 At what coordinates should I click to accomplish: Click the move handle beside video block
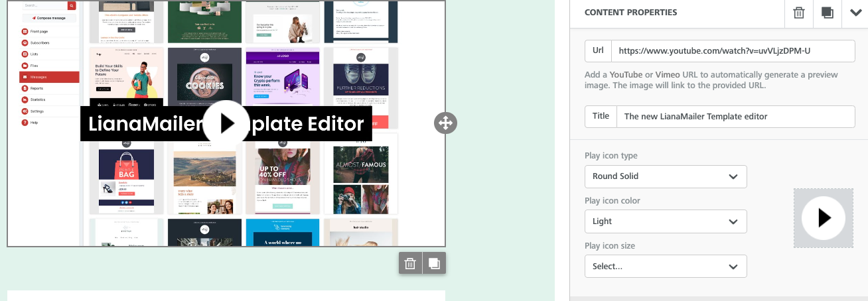coord(445,123)
